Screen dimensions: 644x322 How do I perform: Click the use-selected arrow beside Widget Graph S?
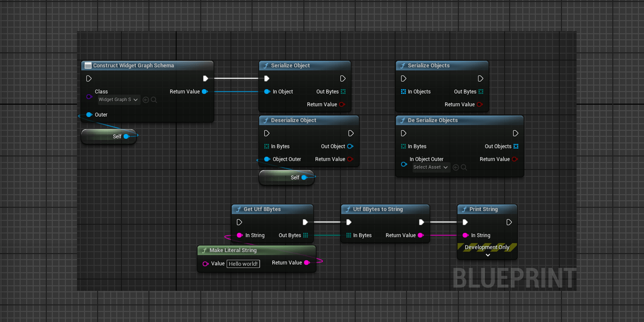(146, 100)
